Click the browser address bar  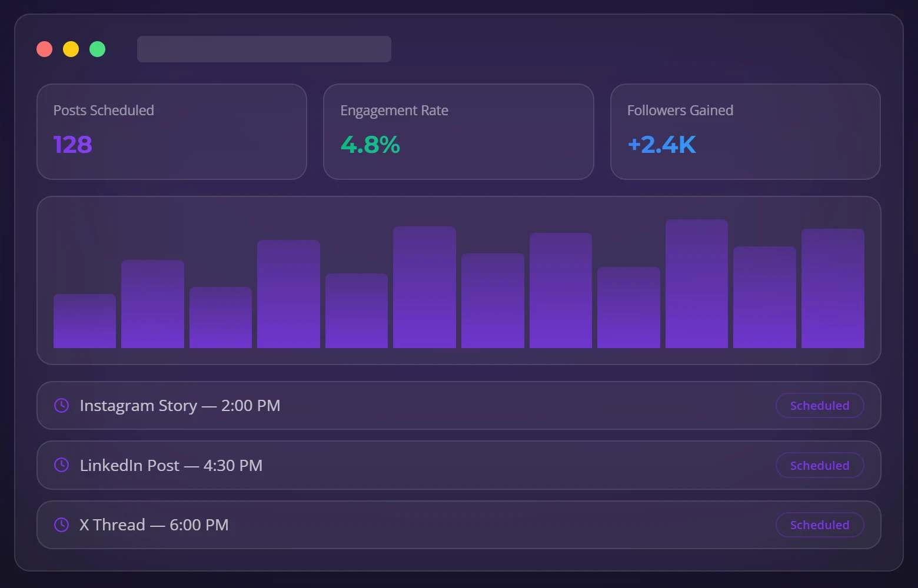pos(264,49)
